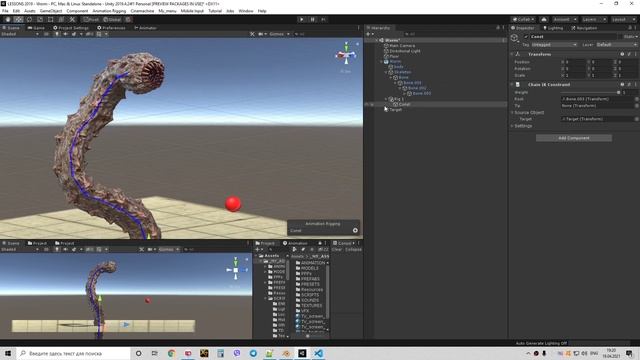Viewport: 640px width, 360px height.
Task: Switch to the Game tab
Action: pos(36,28)
